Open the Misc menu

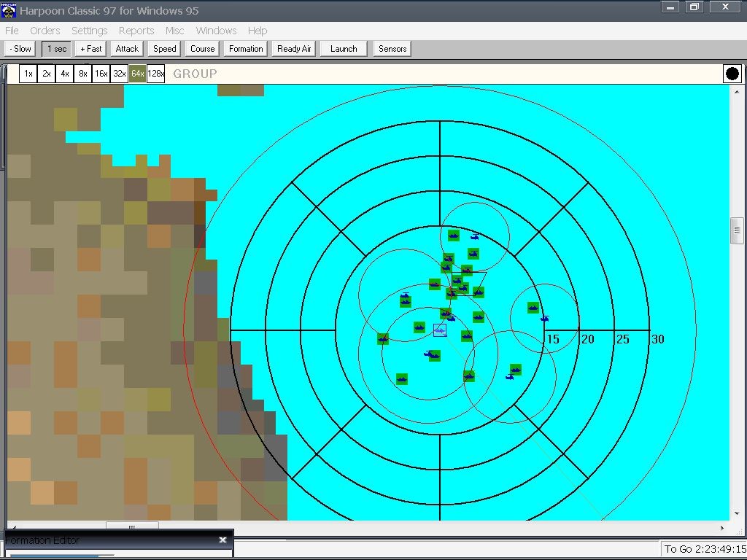(x=174, y=31)
